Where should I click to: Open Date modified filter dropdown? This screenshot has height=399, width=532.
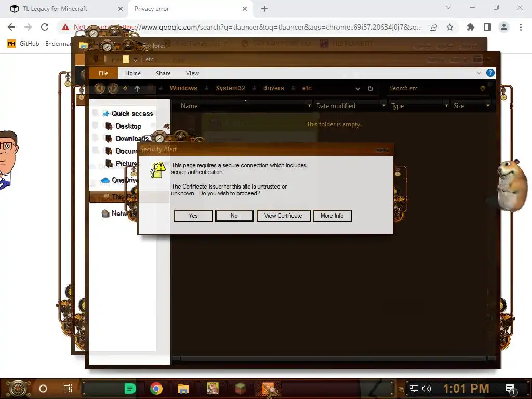coord(384,105)
